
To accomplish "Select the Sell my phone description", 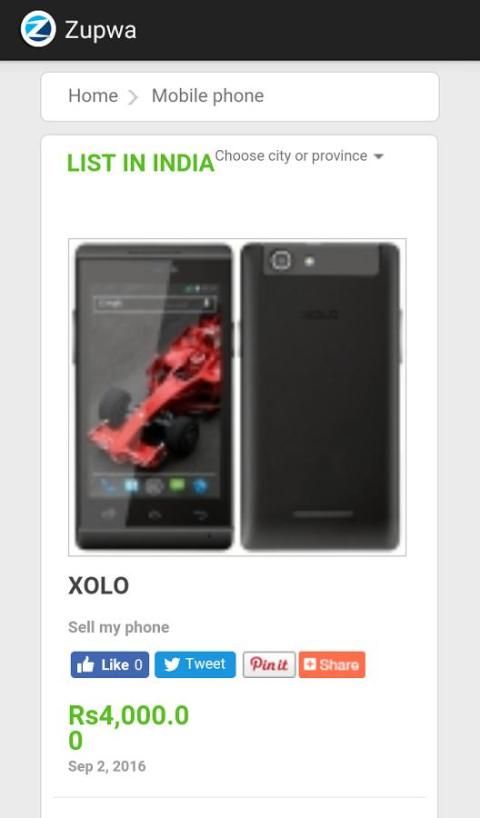I will (x=118, y=627).
